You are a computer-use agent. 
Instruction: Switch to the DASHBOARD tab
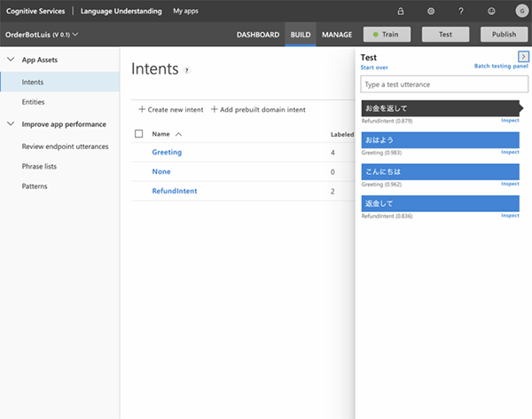(258, 35)
